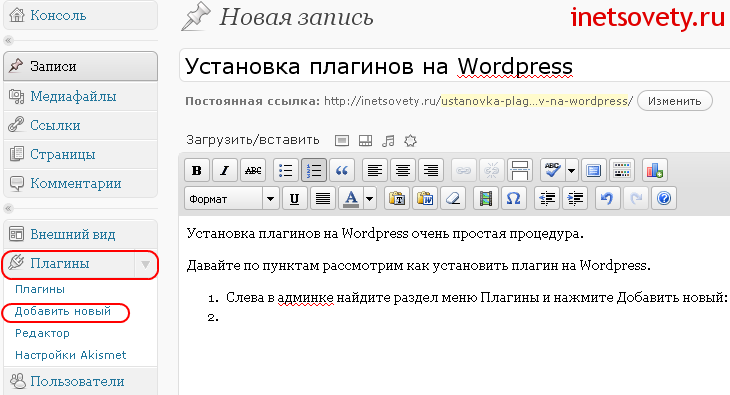
Task: Apply italic formatting to text
Action: click(x=225, y=170)
